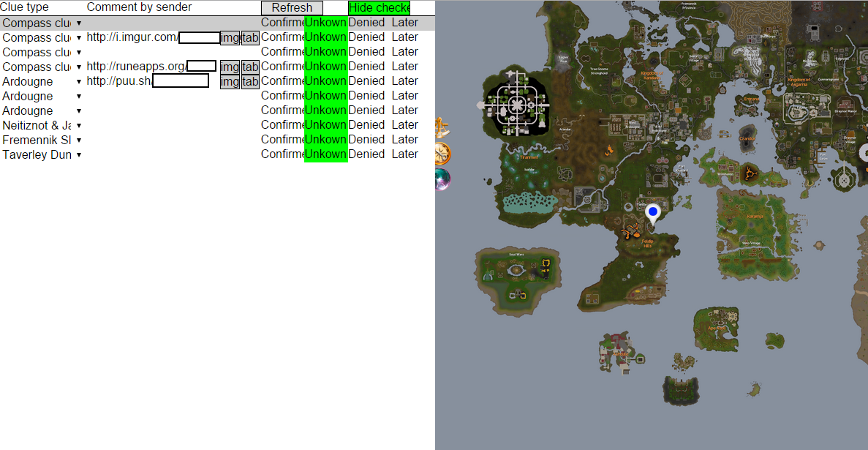Open the img button for the puu.sh comment
868x450 pixels.
(230, 81)
